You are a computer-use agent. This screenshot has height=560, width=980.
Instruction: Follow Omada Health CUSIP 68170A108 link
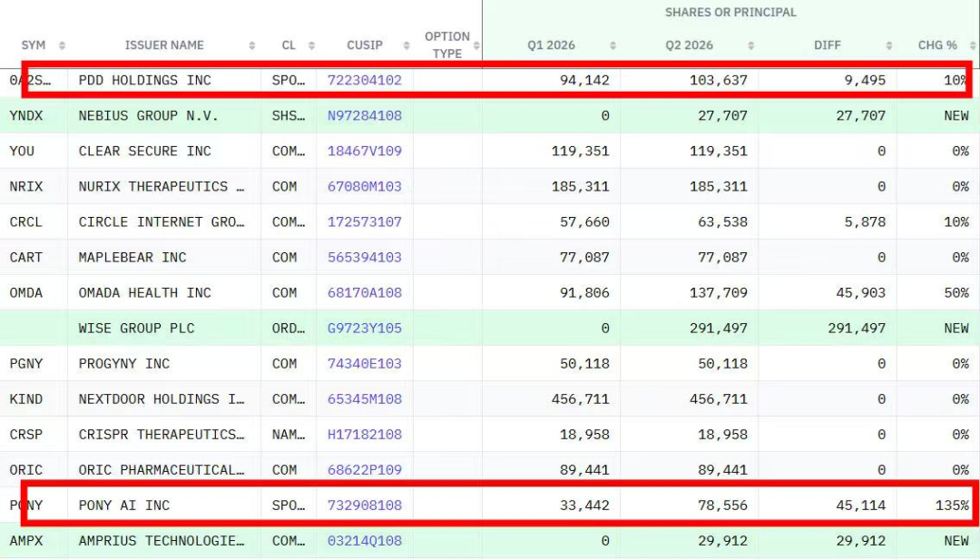365,292
